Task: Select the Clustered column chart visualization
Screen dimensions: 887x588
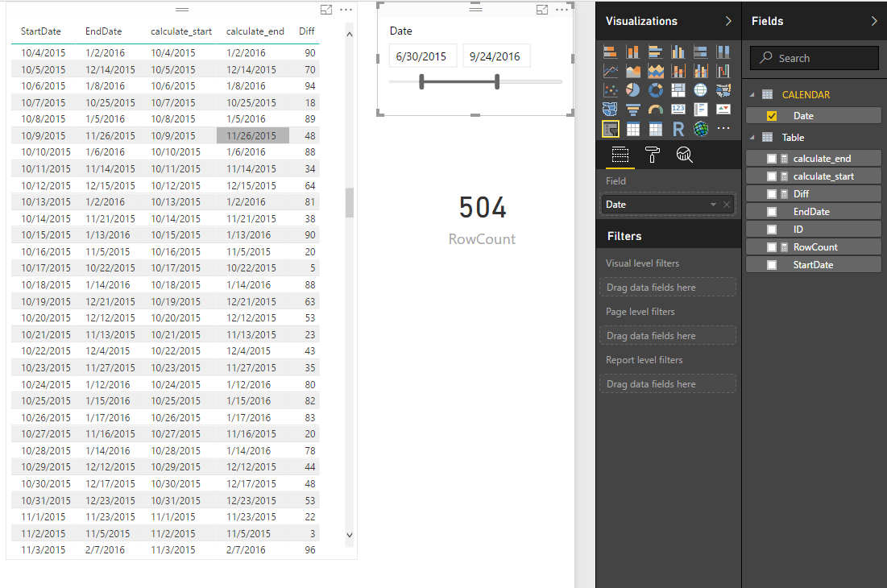Action: [678, 52]
